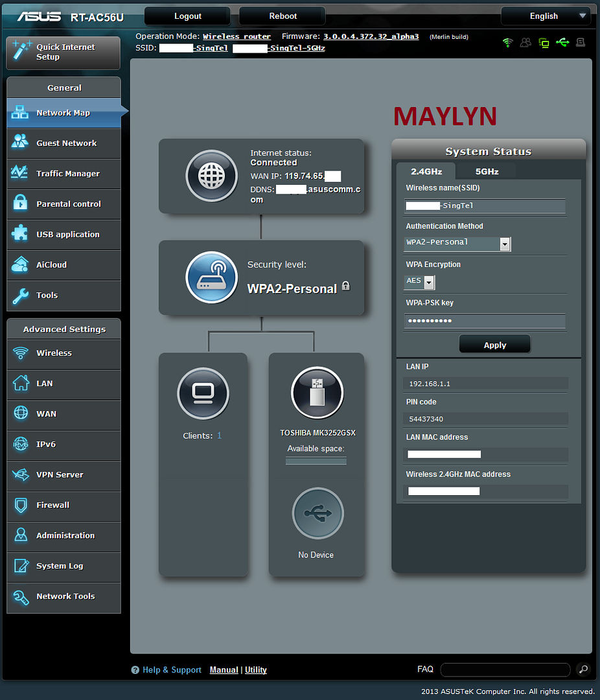Click the guest network status icon in header
This screenshot has height=700, width=600.
(526, 43)
